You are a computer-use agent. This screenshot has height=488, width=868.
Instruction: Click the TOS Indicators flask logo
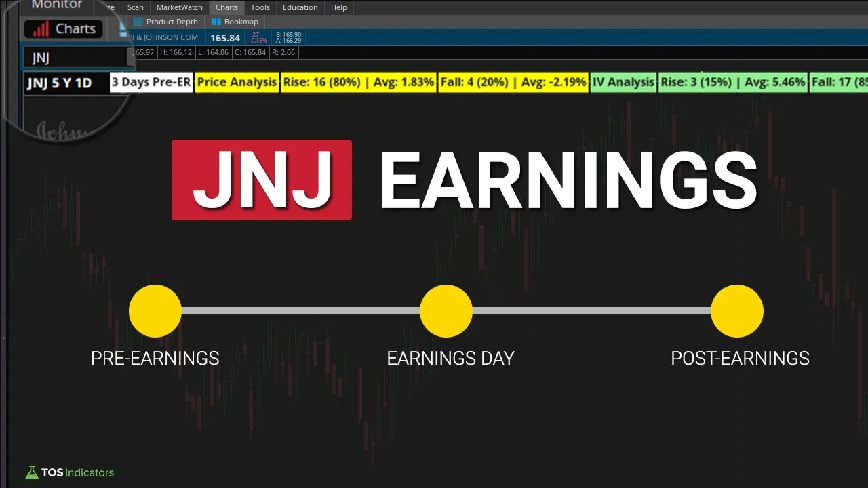[32, 472]
